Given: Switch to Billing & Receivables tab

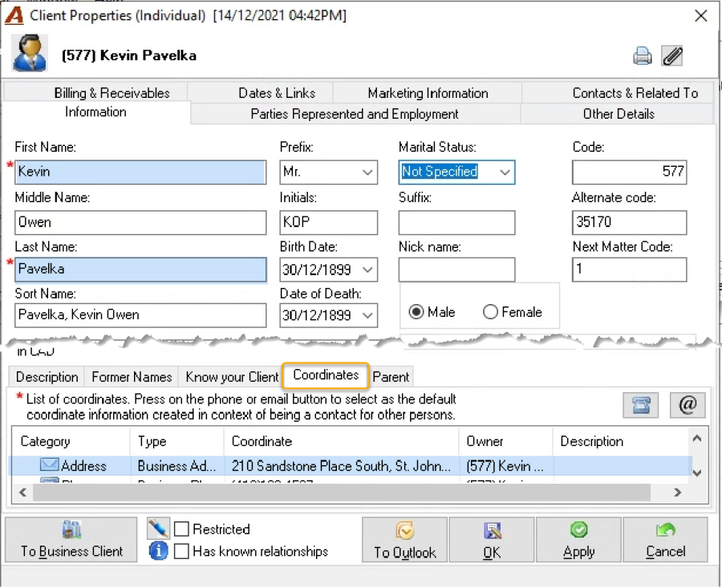Looking at the screenshot, I should (112, 93).
